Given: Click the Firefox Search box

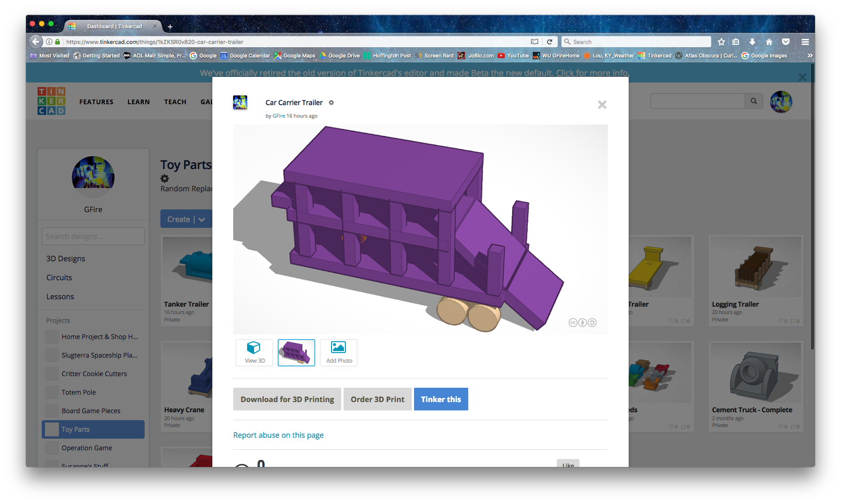Looking at the screenshot, I should tap(636, 42).
